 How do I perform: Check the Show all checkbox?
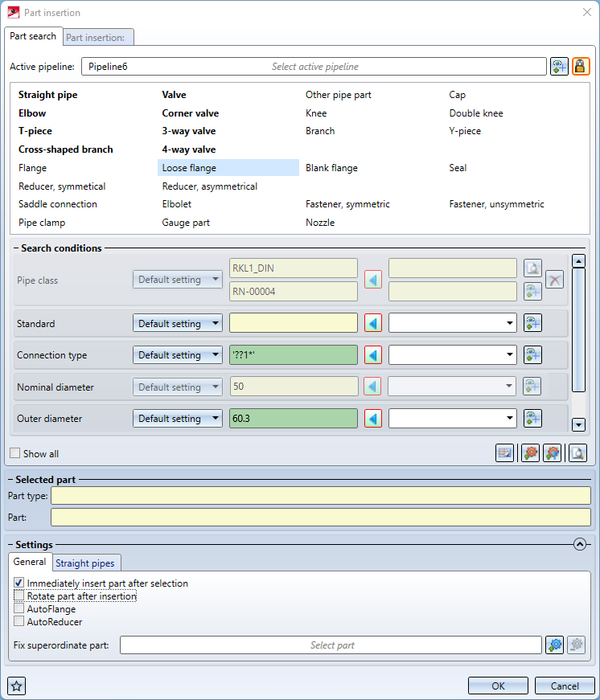[15, 454]
